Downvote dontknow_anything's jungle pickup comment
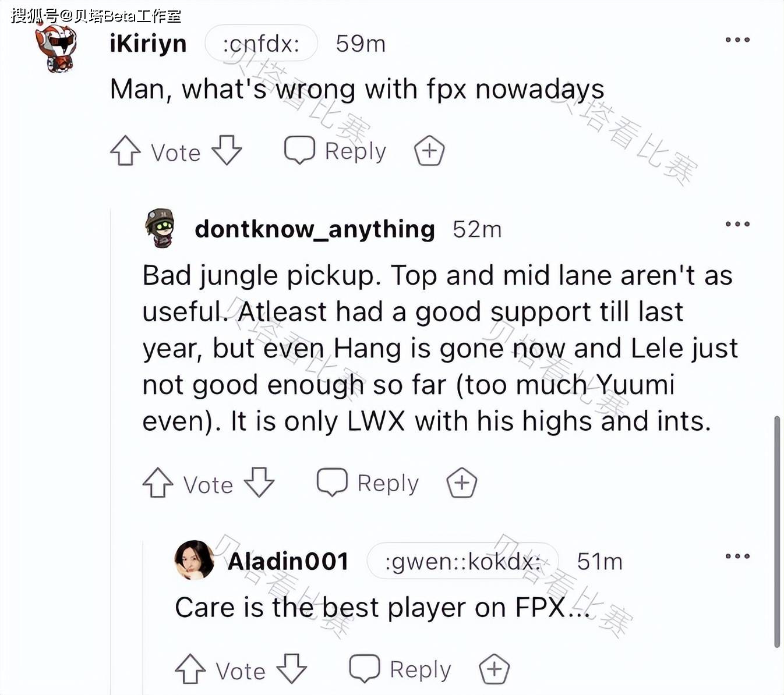Image resolution: width=784 pixels, height=695 pixels. (x=259, y=482)
